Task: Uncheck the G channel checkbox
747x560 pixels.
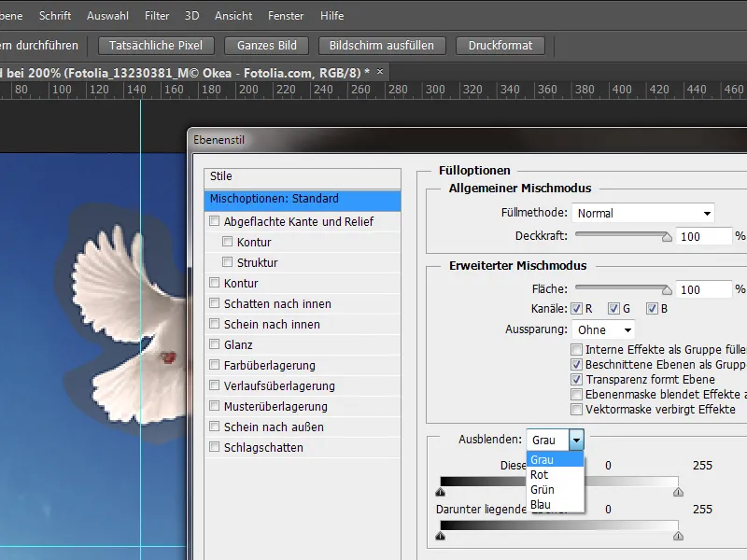Action: [x=613, y=309]
